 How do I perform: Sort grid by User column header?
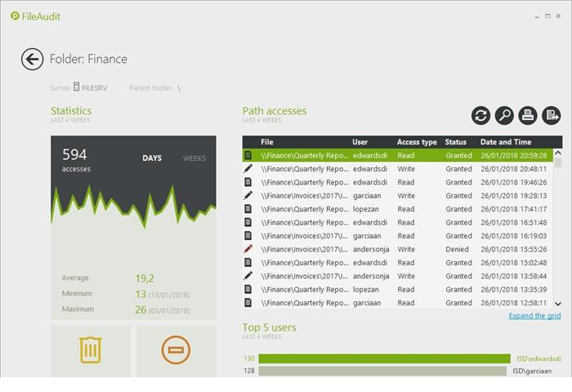(360, 142)
